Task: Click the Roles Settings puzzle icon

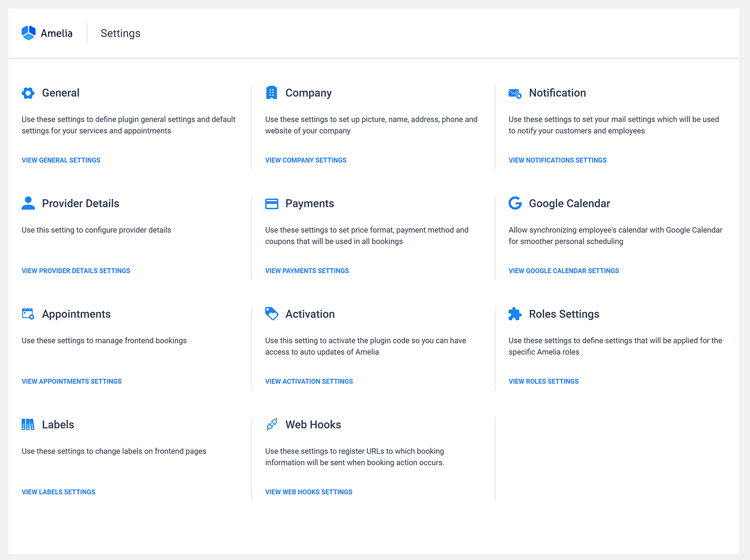Action: tap(515, 314)
